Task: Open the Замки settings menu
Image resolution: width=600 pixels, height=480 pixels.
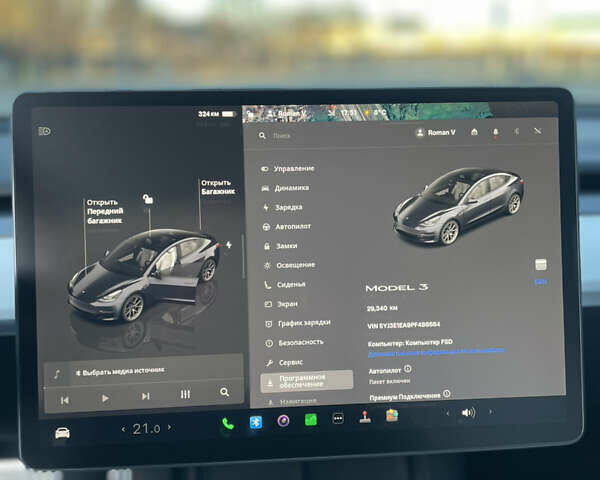Action: pos(280,246)
